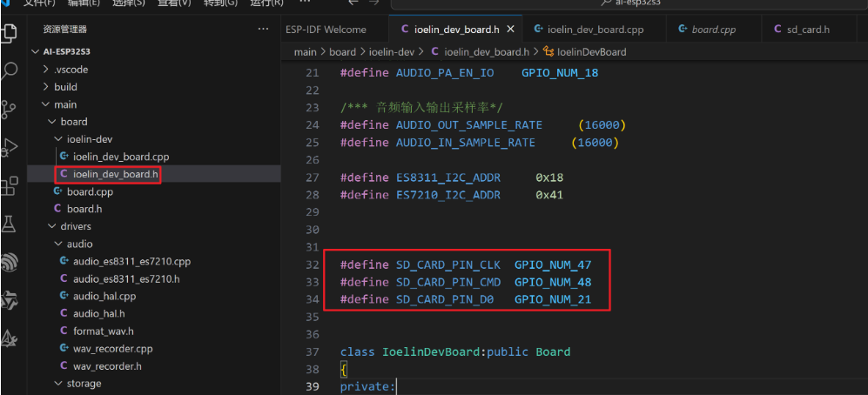Click the ioelin-dev breadcrumb segment
The image size is (868, 395).
click(392, 52)
